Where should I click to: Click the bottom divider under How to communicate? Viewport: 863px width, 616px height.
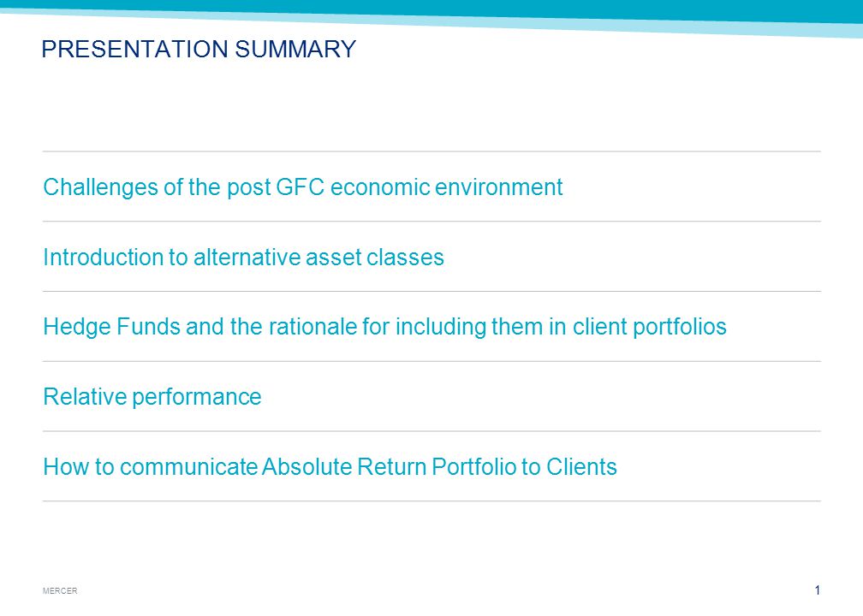[x=431, y=501]
